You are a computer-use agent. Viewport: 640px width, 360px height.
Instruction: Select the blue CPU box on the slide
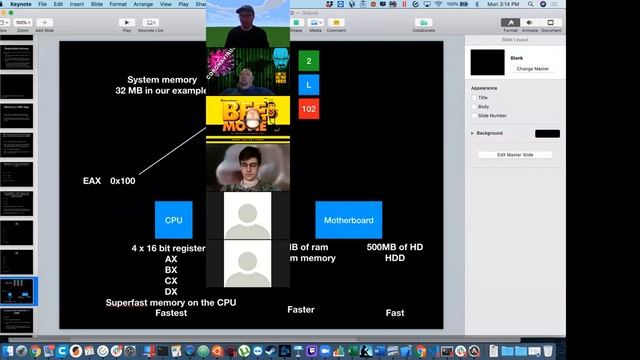point(173,220)
